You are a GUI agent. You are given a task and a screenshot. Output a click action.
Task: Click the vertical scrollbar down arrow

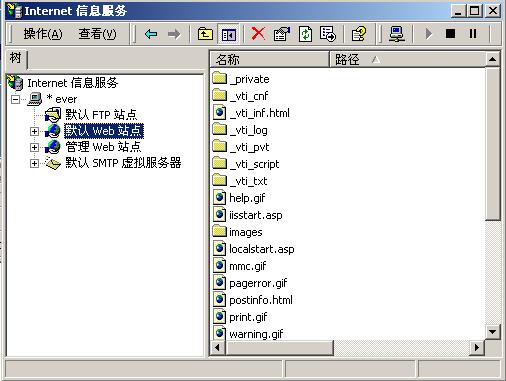(492, 332)
